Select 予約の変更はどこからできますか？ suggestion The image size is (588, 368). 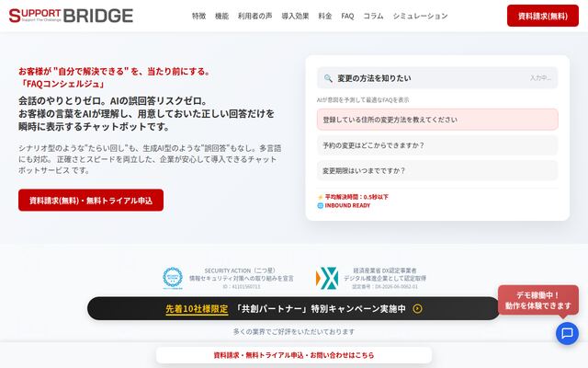437,145
